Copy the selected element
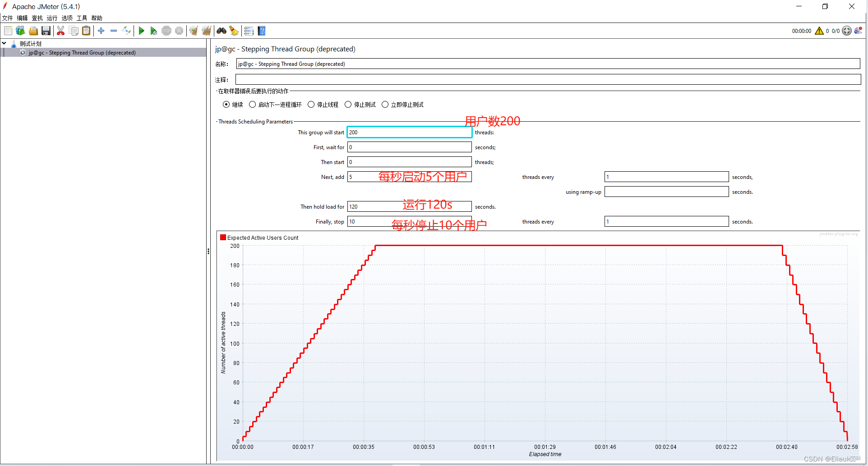This screenshot has height=466, width=868. pyautogui.click(x=74, y=31)
